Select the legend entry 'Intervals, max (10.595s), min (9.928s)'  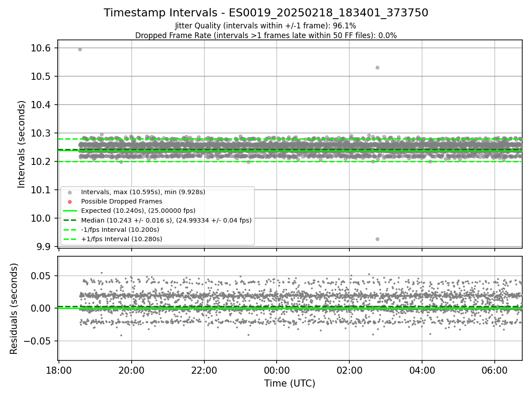tap(143, 192)
